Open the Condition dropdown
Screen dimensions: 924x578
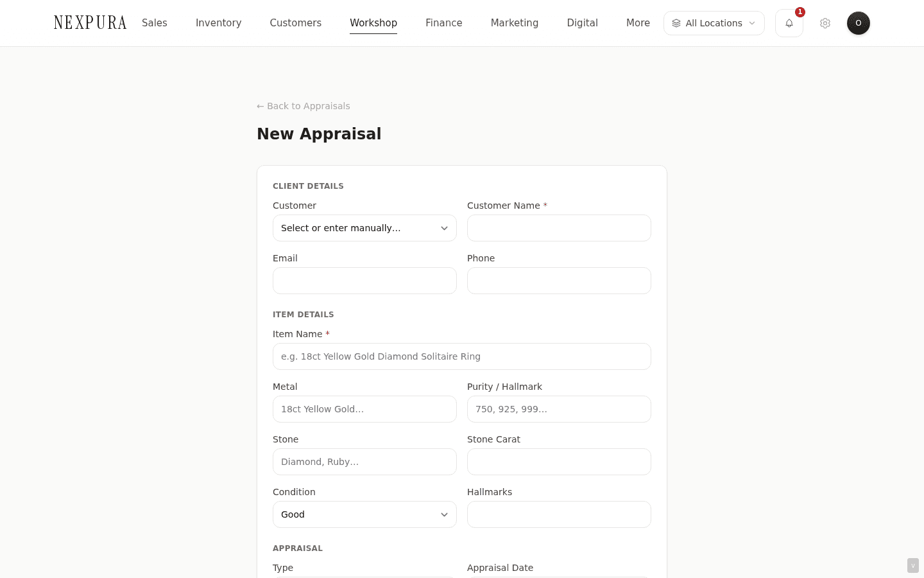click(x=364, y=514)
